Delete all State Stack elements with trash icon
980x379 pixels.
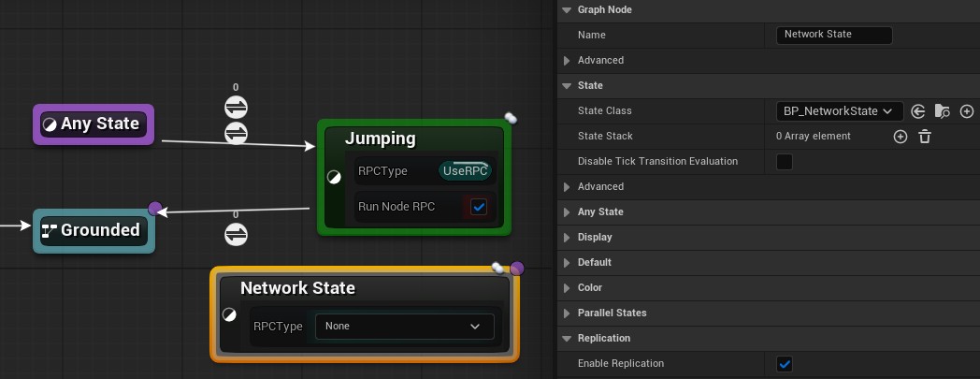[x=925, y=137]
